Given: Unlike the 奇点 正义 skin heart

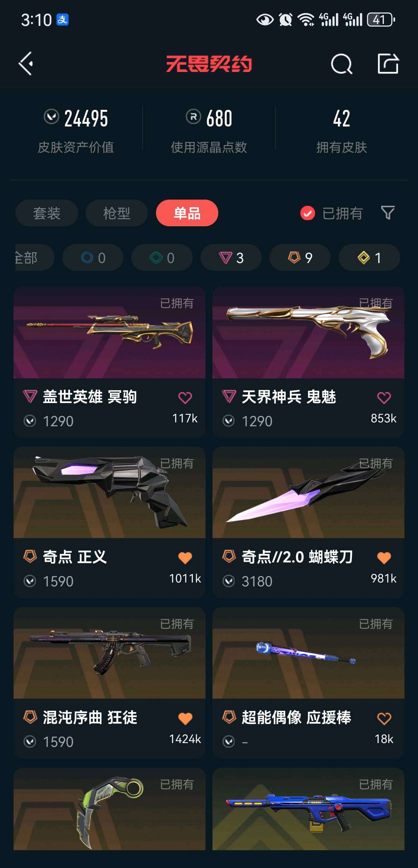Looking at the screenshot, I should (x=185, y=558).
